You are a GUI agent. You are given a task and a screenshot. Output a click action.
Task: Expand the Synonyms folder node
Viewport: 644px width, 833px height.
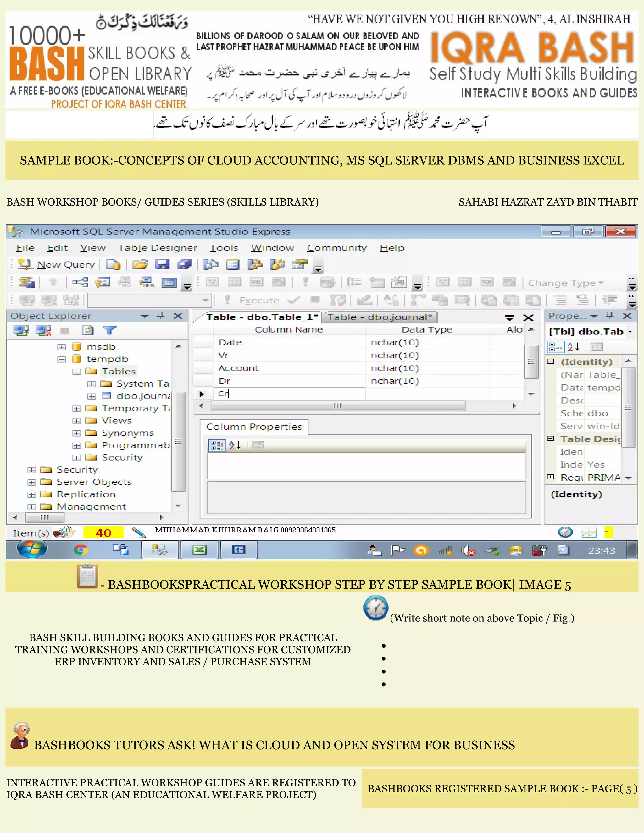[x=77, y=433]
